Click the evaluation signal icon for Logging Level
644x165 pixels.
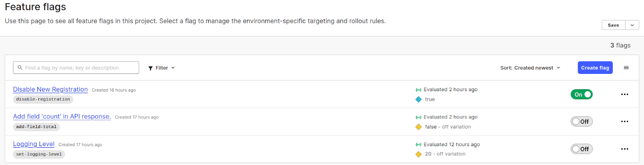pyautogui.click(x=419, y=145)
